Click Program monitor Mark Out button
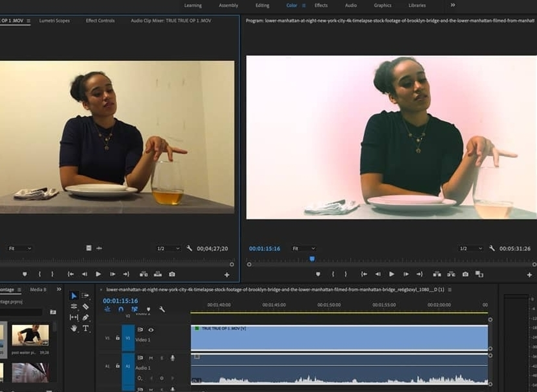 point(346,274)
